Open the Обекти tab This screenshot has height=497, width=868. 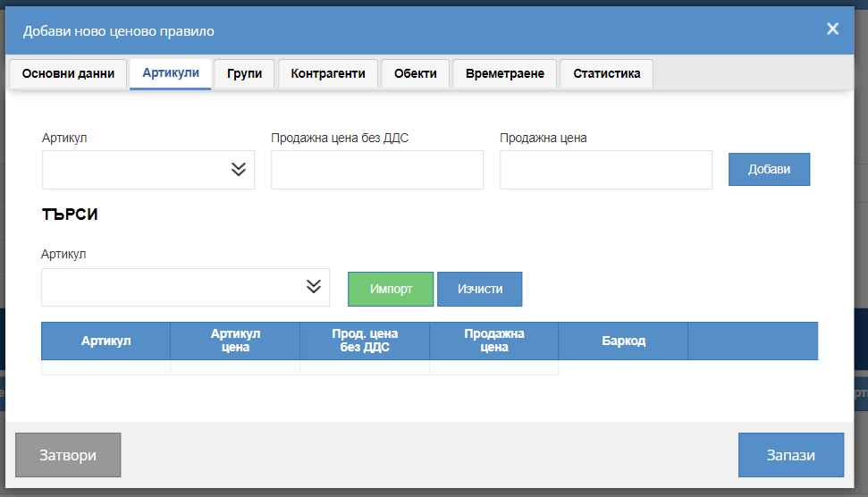(x=415, y=73)
